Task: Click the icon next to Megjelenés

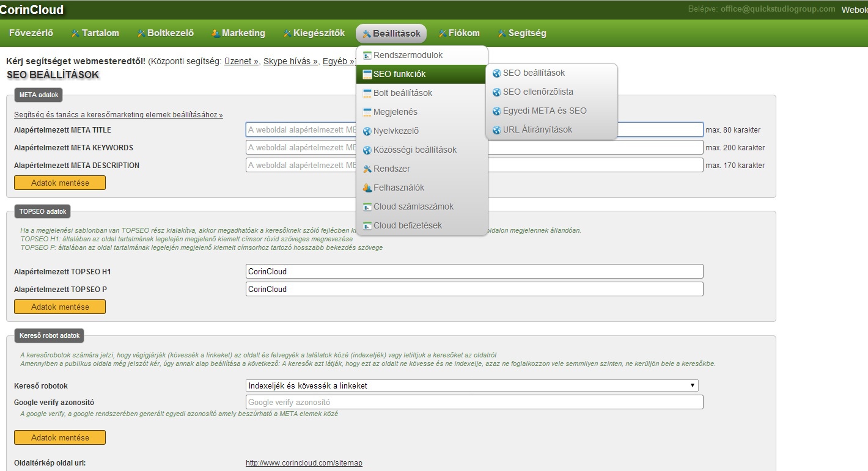Action: pos(367,112)
